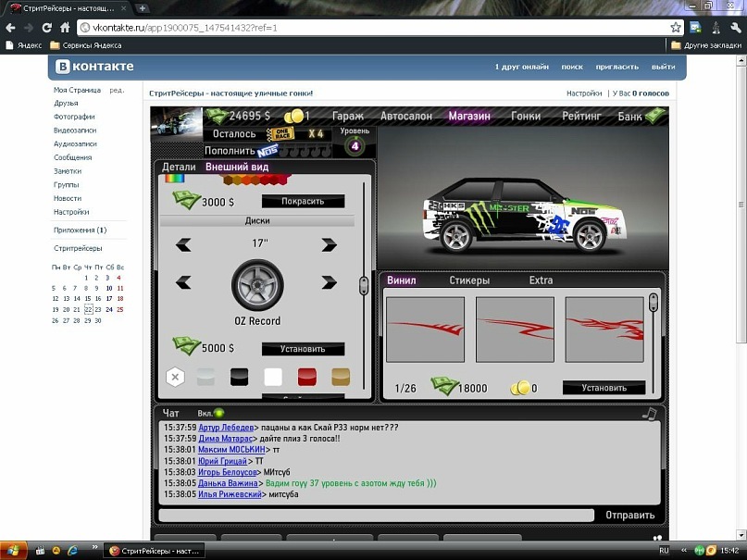
Task: Toggle the chat Вкл. green indicator
Action: pos(219,413)
